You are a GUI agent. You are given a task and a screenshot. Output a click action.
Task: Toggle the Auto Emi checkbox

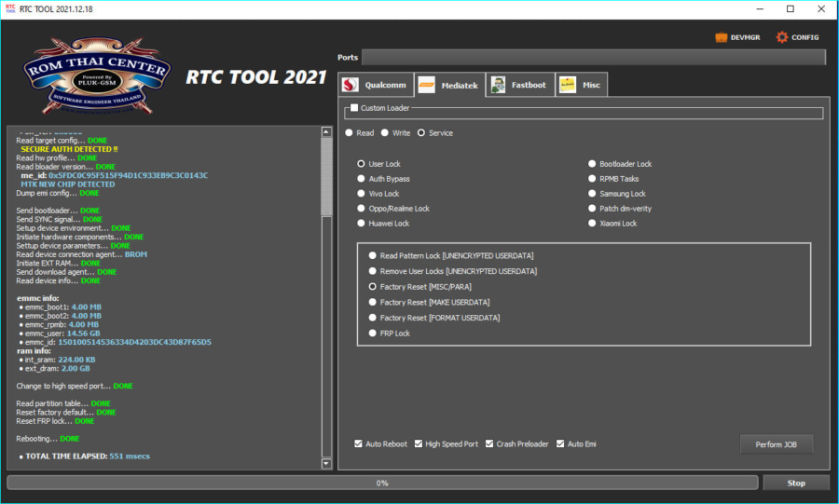point(560,444)
